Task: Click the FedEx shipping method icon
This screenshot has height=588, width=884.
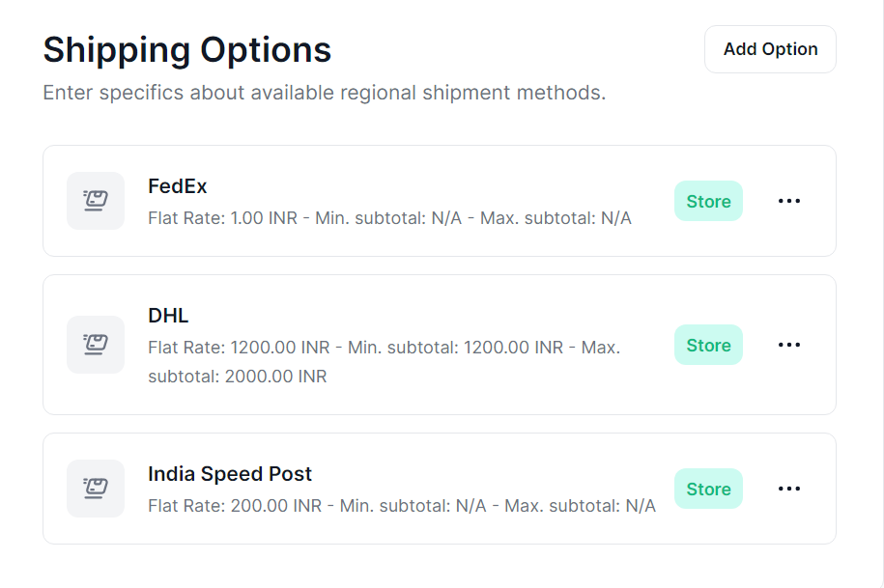Action: tap(95, 200)
